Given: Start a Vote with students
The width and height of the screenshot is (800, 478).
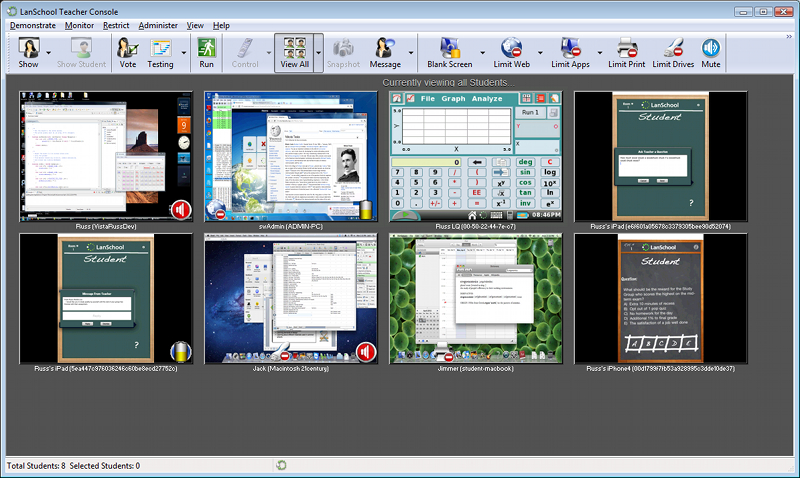Looking at the screenshot, I should [x=128, y=53].
